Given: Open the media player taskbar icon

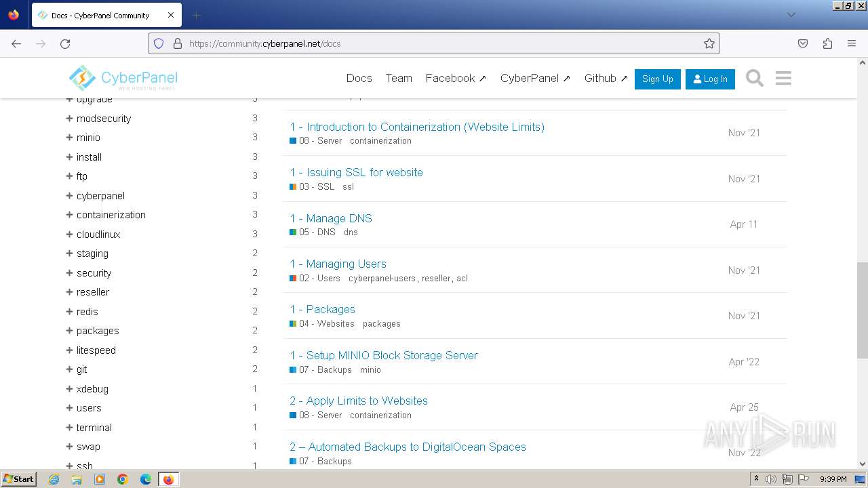Looking at the screenshot, I should pos(100,479).
